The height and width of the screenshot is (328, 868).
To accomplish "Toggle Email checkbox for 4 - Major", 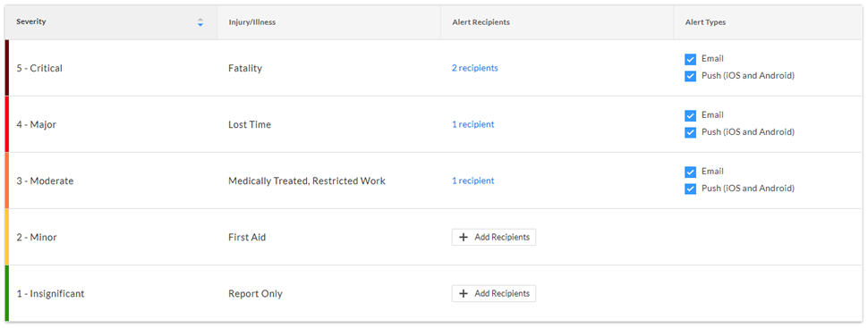I will pos(690,115).
